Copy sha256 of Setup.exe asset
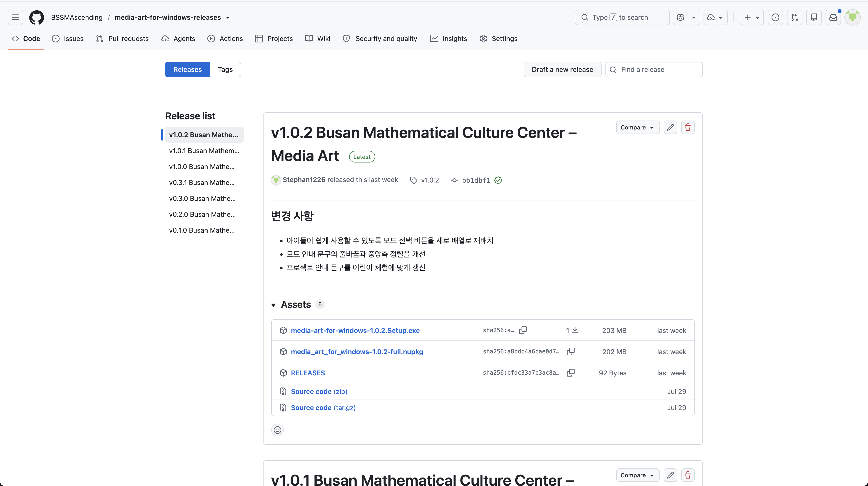Viewport: 868px width, 486px height. 523,330
